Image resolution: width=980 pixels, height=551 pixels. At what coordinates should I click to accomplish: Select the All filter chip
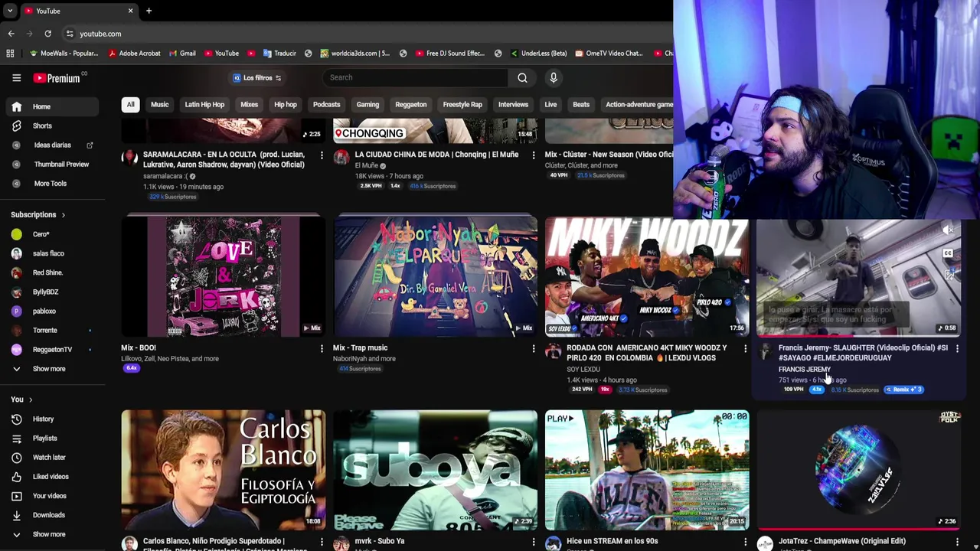[x=130, y=105]
